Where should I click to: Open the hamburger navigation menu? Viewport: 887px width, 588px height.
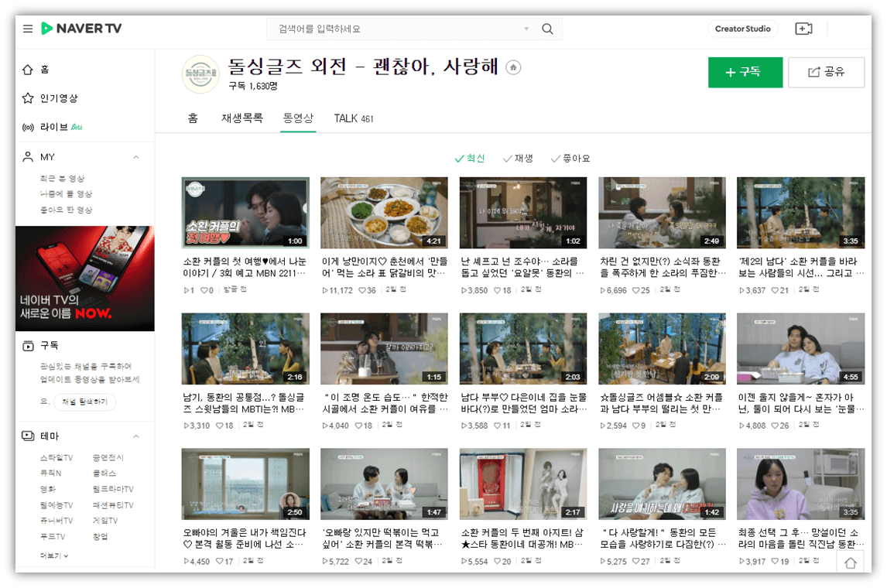pos(27,29)
